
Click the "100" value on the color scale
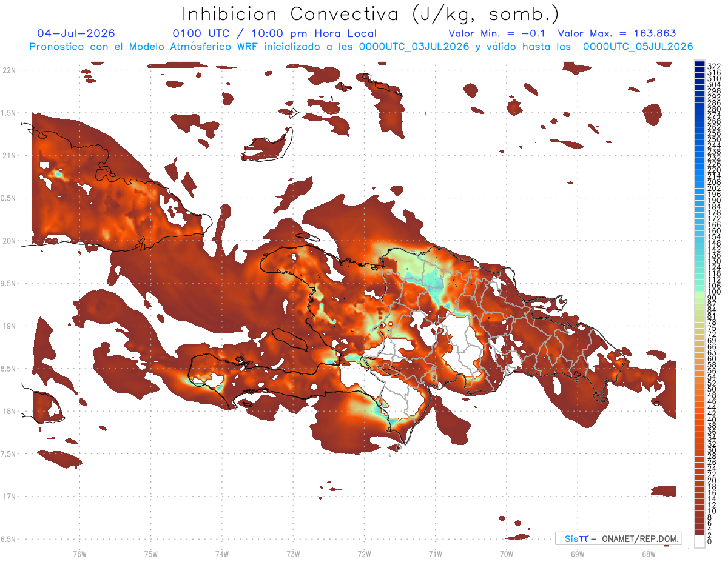pos(714,292)
